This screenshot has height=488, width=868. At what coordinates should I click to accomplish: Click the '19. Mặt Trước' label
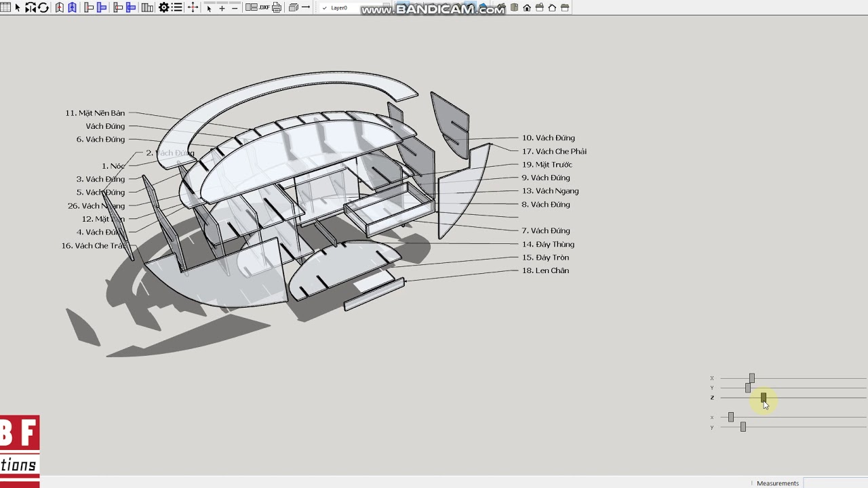(x=547, y=165)
